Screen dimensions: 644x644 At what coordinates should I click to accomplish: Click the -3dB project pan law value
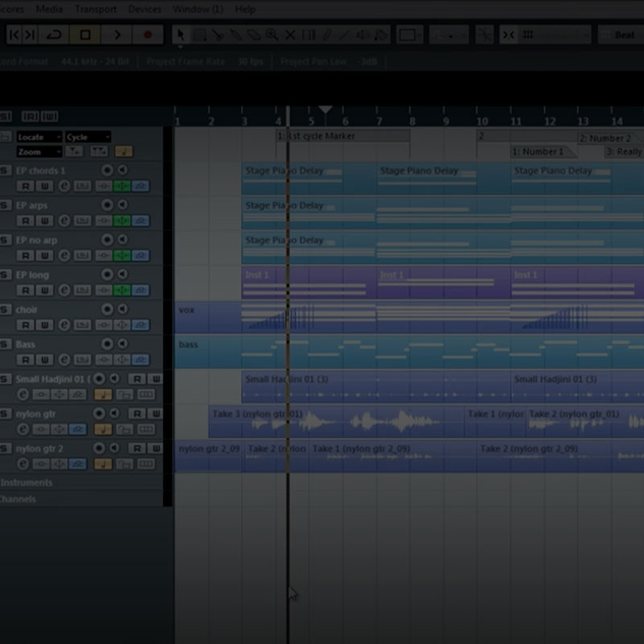(x=368, y=62)
